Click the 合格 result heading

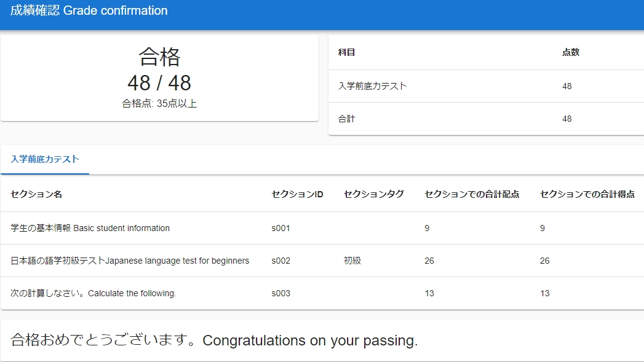(159, 57)
